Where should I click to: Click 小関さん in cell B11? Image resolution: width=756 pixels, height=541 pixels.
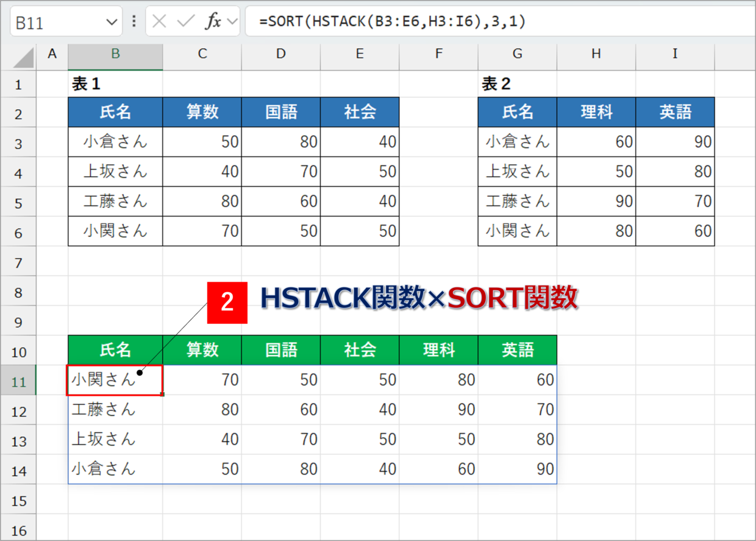pos(115,381)
